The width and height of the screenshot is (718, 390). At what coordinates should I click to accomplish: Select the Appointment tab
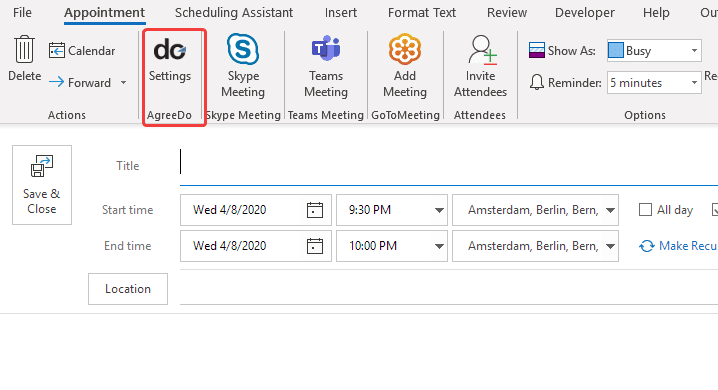(x=104, y=13)
